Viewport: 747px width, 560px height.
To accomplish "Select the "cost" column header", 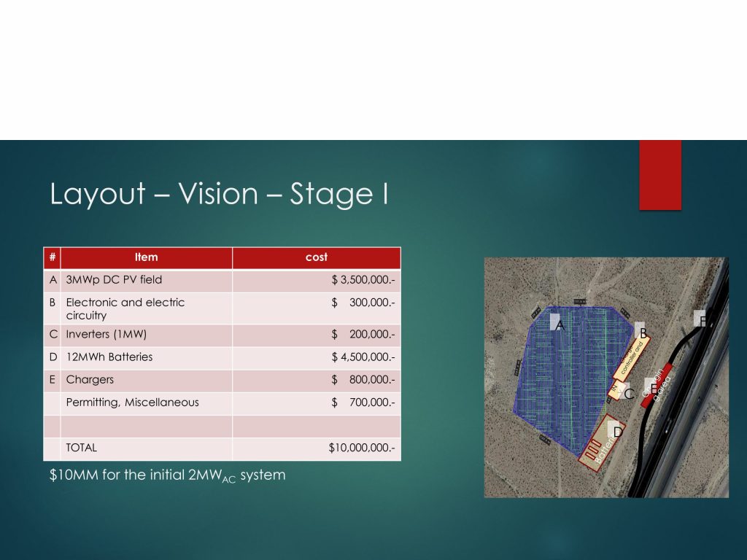I will 317,257.
